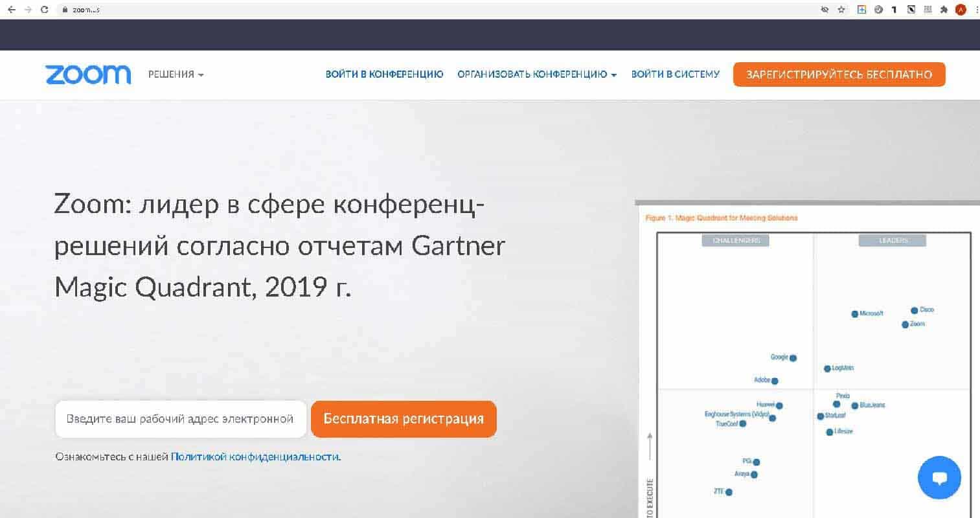Open ВОЙТИ В КОНФЕРЕНЦИЮ link
Viewport: 980px width, 518px height.
384,74
